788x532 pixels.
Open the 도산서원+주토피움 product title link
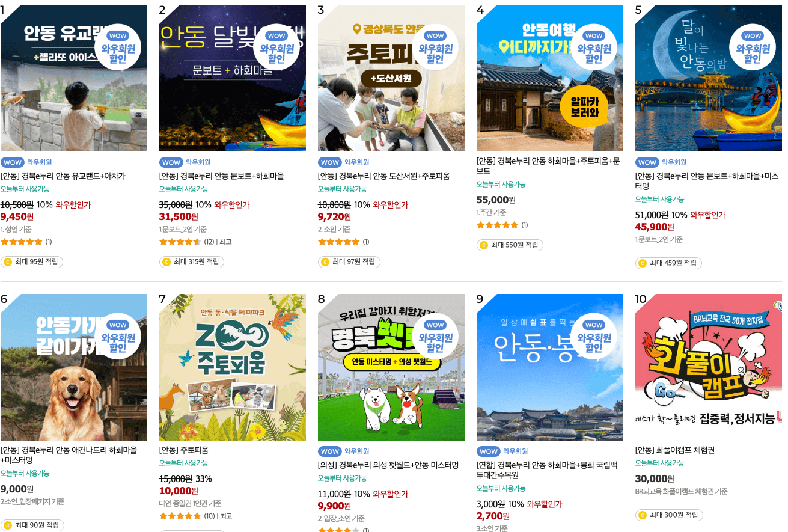384,176
